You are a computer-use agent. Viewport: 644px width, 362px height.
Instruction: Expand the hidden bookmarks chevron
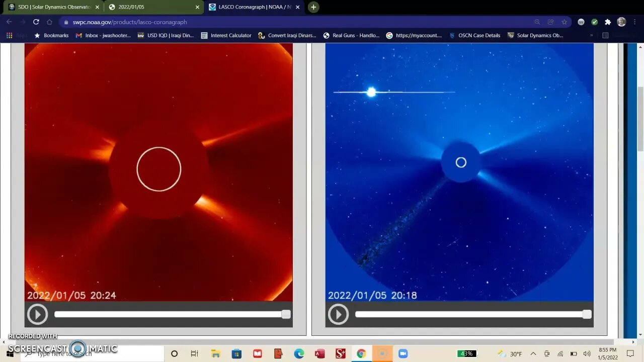(591, 36)
